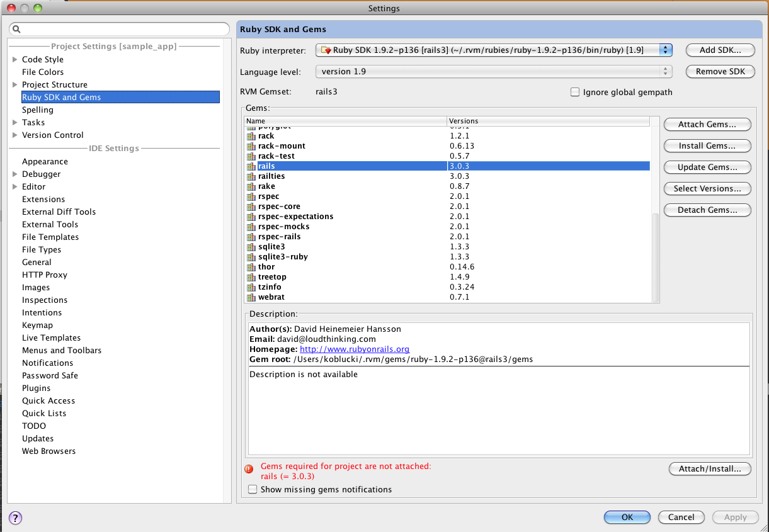Click the gem icon beside treetop

point(251,277)
